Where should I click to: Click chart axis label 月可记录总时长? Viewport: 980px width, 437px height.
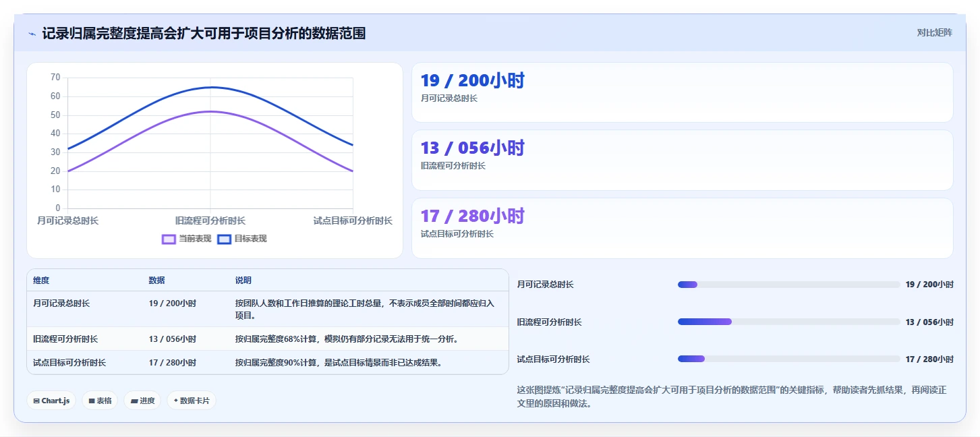[x=67, y=221]
